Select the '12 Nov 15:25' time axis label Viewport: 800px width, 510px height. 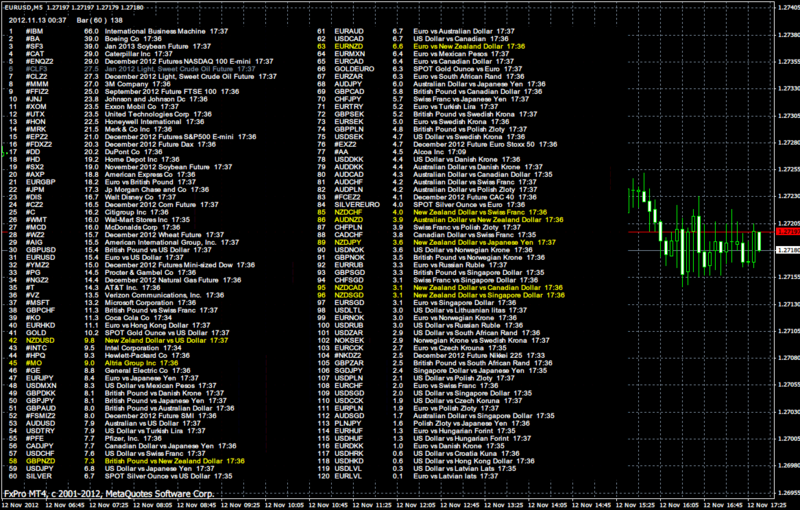(x=635, y=505)
